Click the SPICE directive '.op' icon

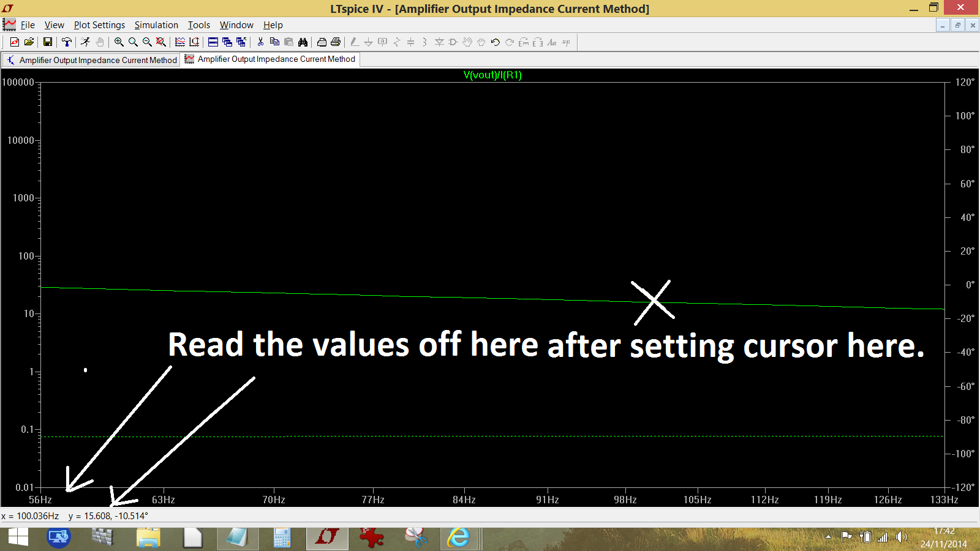coord(566,42)
